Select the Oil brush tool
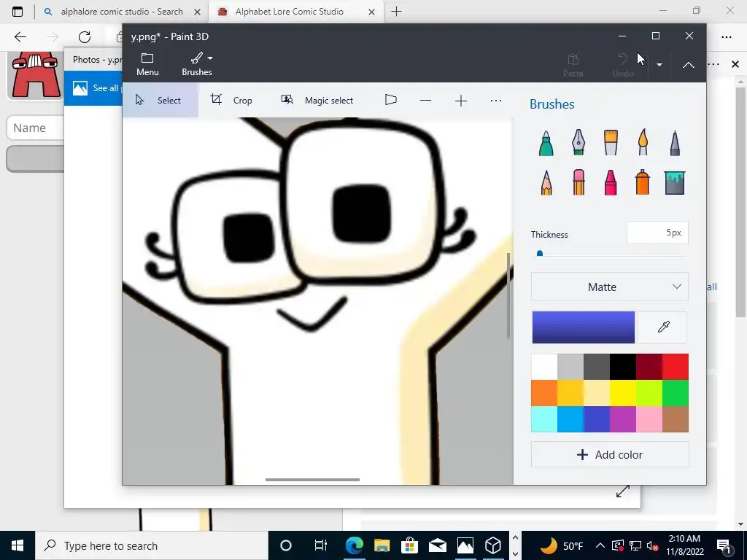Viewport: 747px width, 560px height. pyautogui.click(x=611, y=143)
